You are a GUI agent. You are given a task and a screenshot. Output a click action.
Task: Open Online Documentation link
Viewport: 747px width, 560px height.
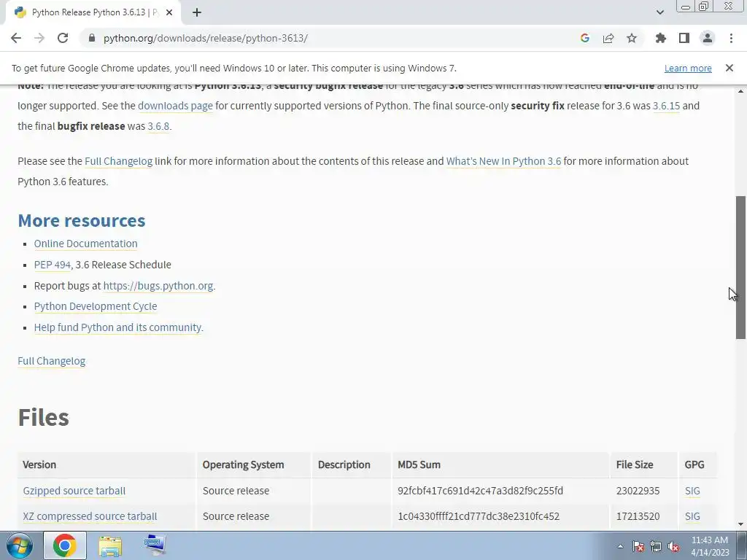86,244
